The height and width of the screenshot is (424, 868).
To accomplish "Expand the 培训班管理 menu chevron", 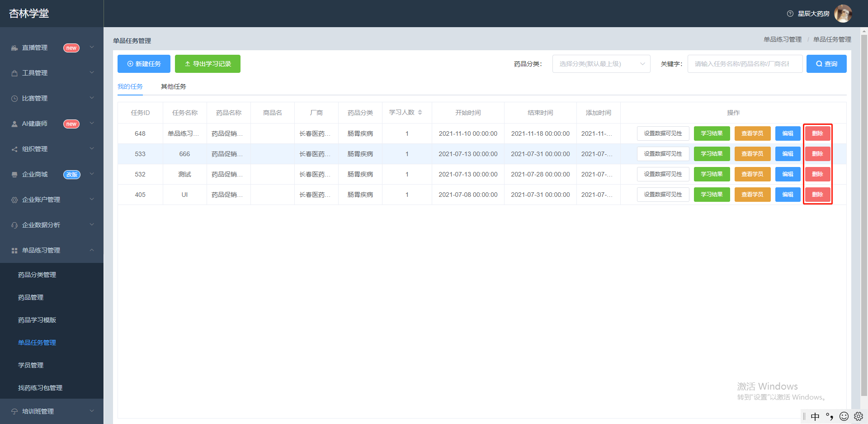I will tap(92, 411).
